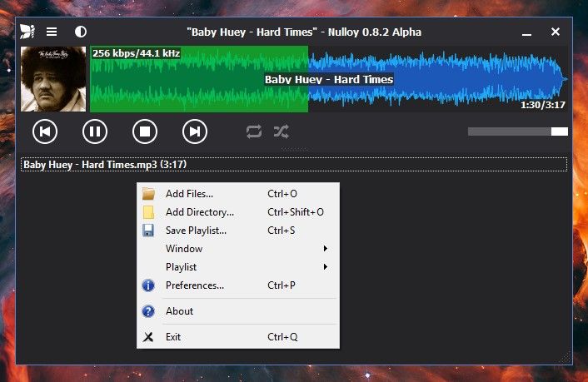Click the Baby Huey album cover thumbnail
This screenshot has width=588, height=382.
click(x=53, y=79)
